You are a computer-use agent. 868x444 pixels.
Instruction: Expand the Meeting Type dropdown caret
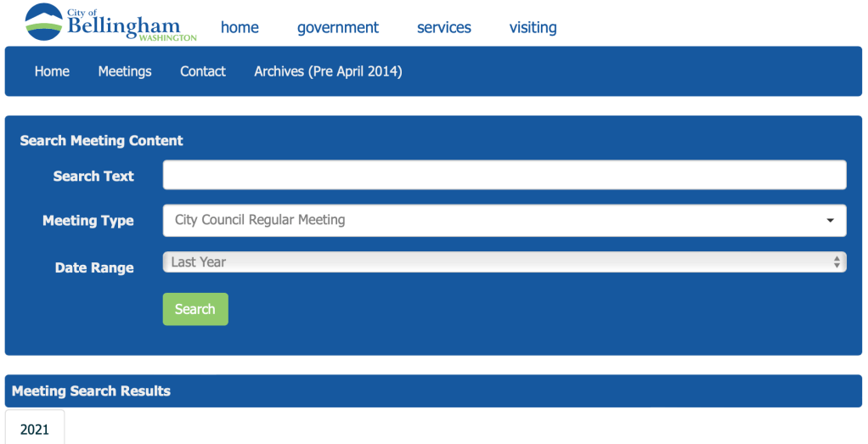point(830,221)
